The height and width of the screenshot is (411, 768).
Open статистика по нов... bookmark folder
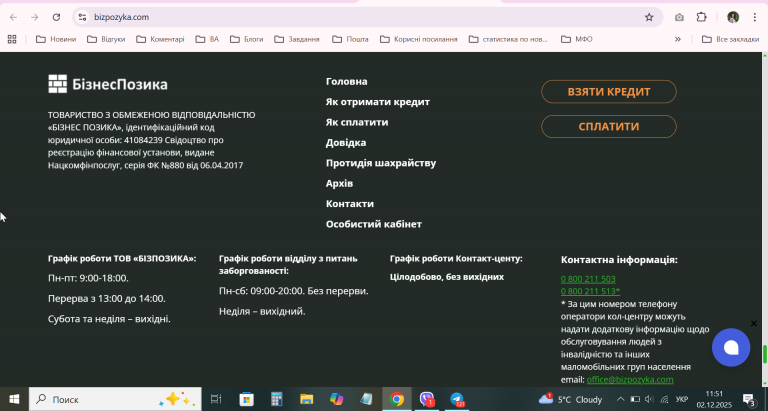click(x=508, y=39)
